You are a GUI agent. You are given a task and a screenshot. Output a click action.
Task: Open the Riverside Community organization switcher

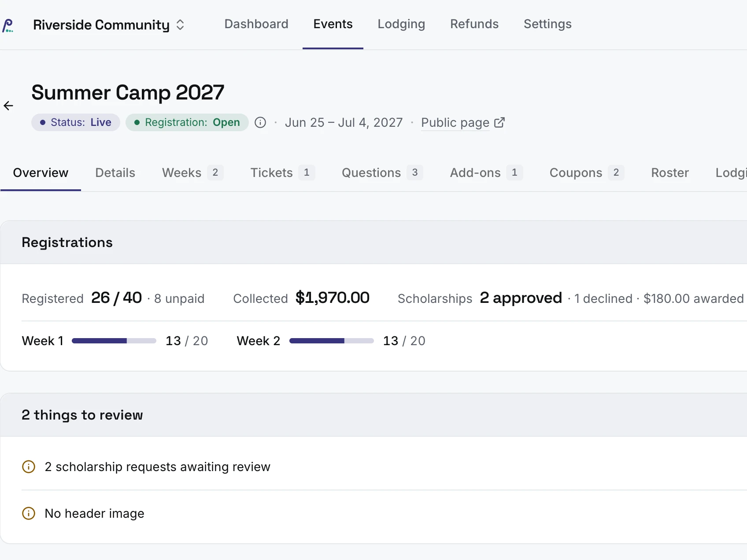coord(109,25)
